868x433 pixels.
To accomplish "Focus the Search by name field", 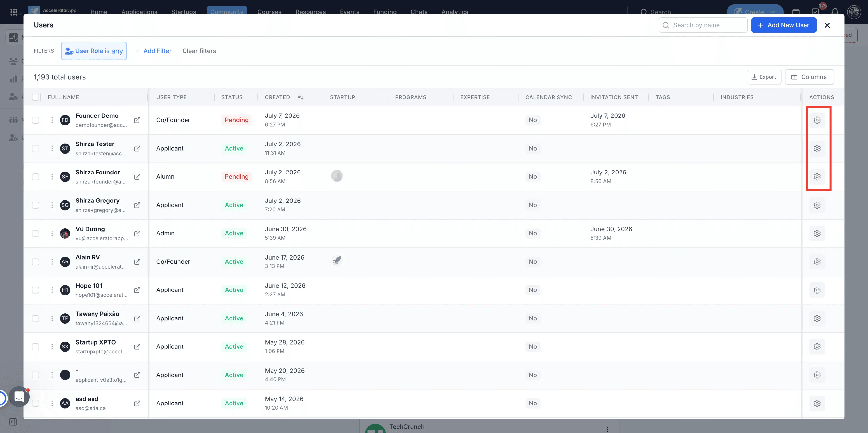I will 703,25.
